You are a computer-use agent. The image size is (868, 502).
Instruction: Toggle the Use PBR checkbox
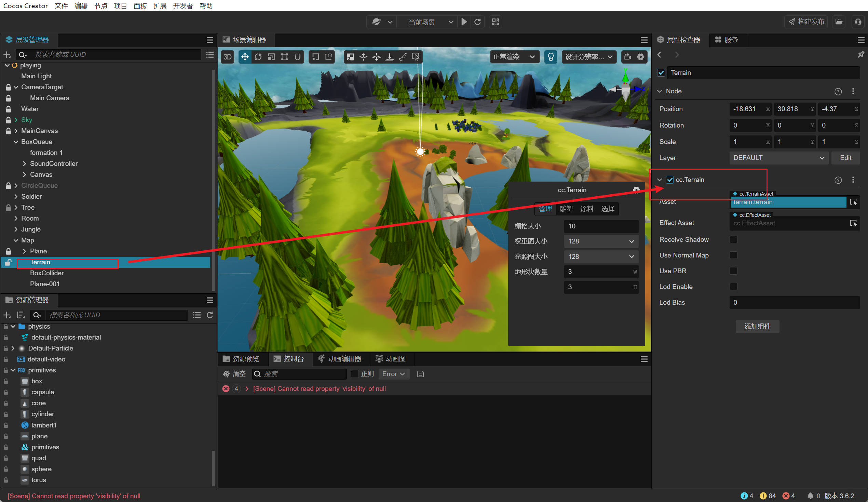click(733, 270)
